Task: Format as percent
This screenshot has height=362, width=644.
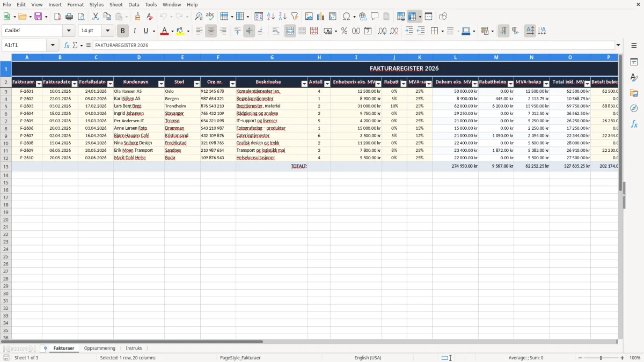Action: tap(344, 31)
